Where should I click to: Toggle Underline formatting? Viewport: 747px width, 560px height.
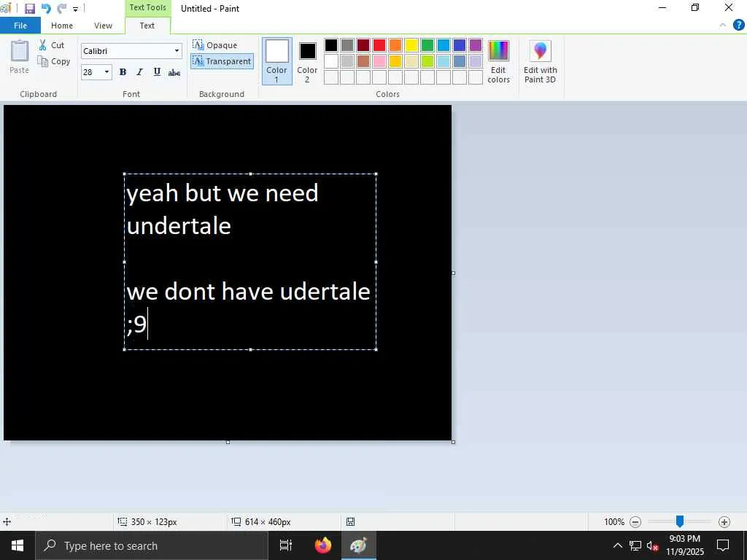click(x=157, y=72)
